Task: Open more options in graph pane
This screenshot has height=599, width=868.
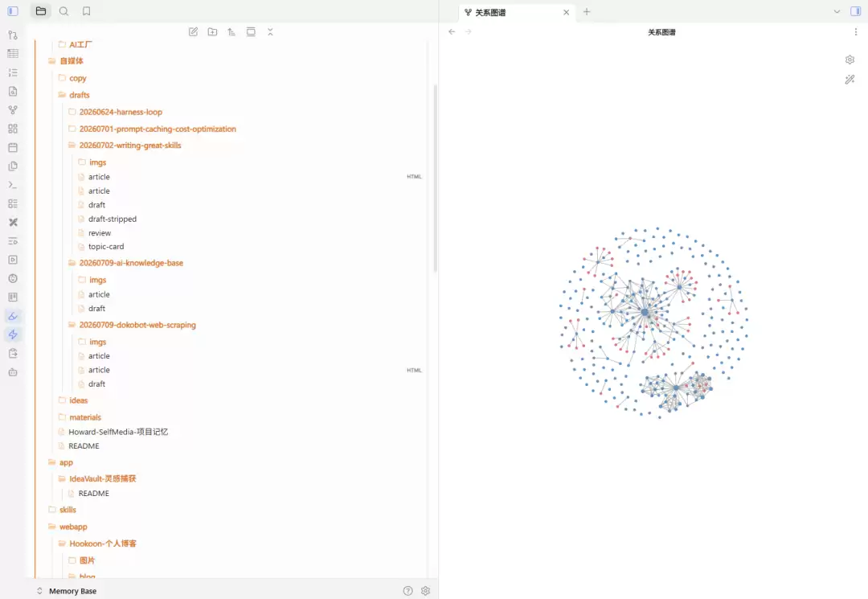Action: [x=855, y=32]
